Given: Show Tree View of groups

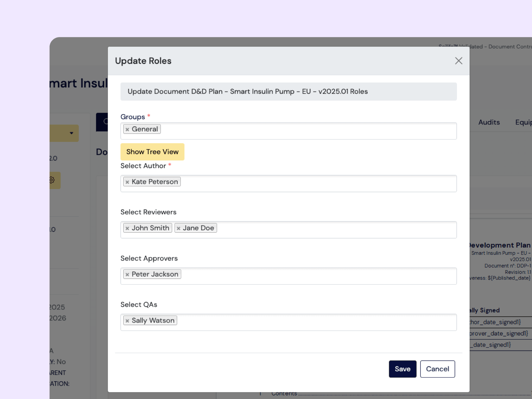Looking at the screenshot, I should coord(152,152).
